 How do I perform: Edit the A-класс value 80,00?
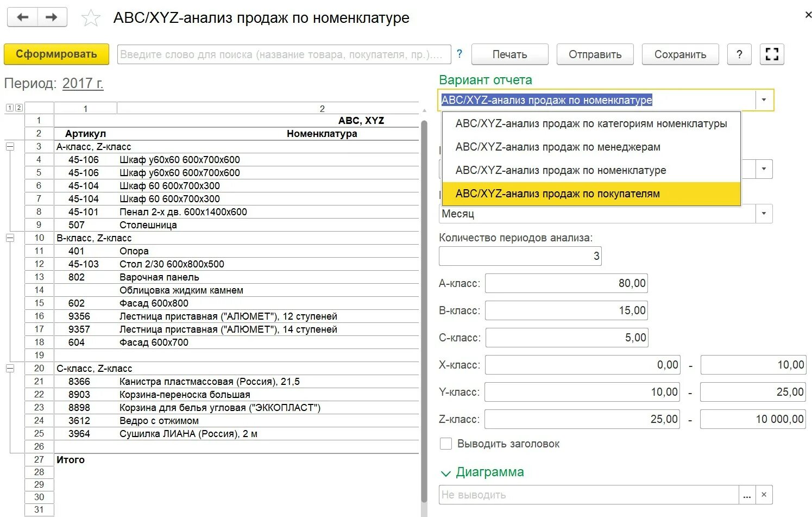point(566,283)
